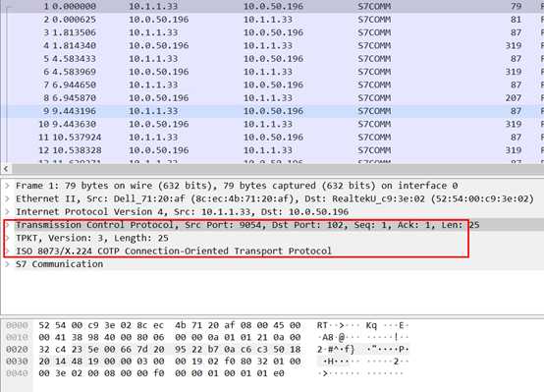Click length 207 in packet 8 row
The image size is (544, 392).
514,98
